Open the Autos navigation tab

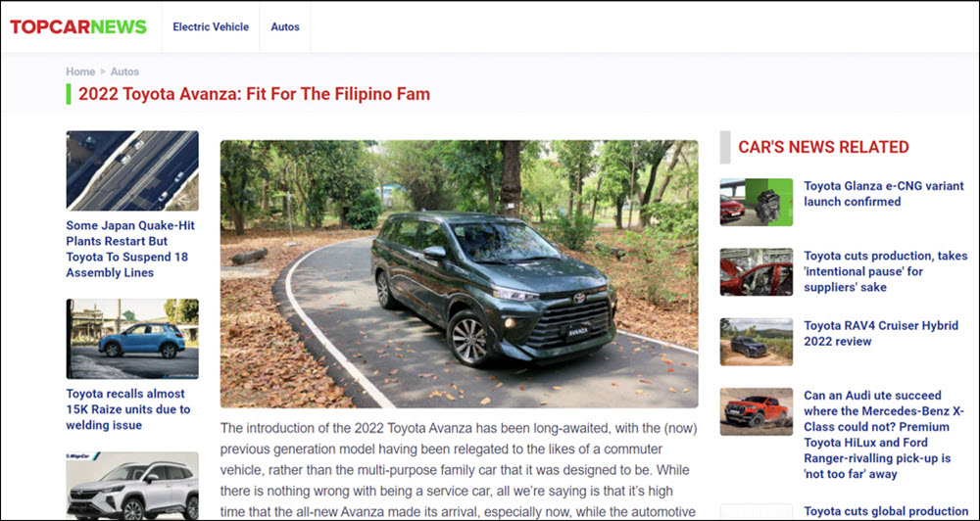[x=285, y=26]
